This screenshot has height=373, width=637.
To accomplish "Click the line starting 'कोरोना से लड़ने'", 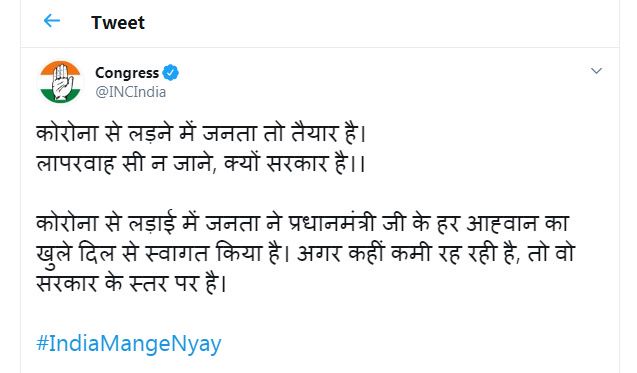I will (x=202, y=133).
